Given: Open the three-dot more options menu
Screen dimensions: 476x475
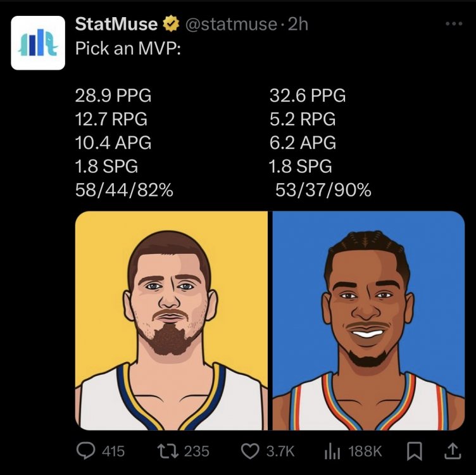Looking at the screenshot, I should point(454,24).
